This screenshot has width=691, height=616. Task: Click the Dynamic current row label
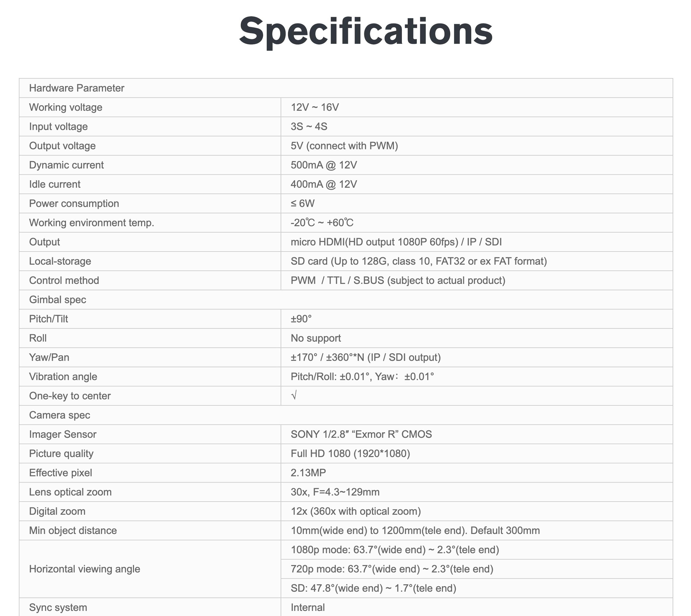(x=66, y=165)
